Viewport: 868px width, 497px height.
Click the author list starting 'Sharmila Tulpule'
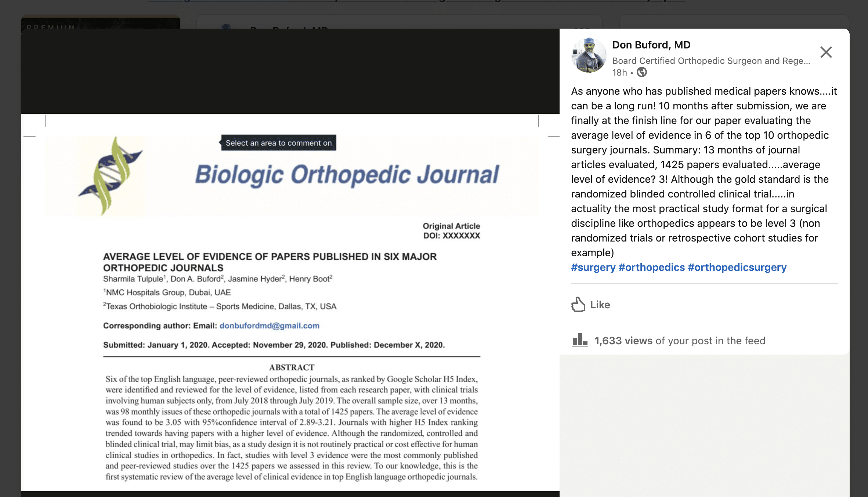click(218, 279)
